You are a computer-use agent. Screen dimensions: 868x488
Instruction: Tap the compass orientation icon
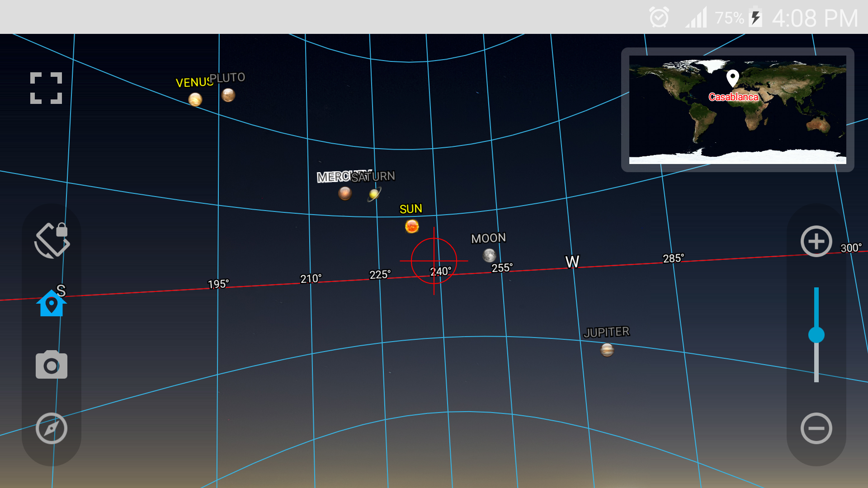pyautogui.click(x=52, y=428)
